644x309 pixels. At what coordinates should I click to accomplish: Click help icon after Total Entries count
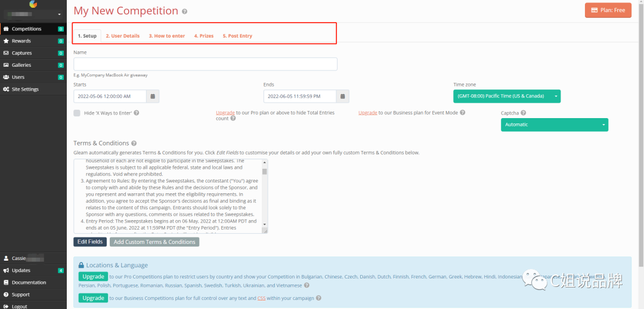point(233,118)
